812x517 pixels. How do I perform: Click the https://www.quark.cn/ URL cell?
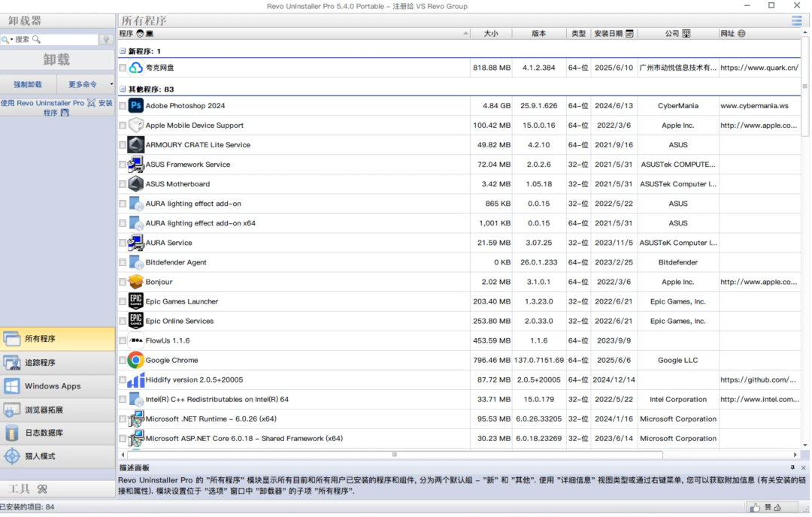pyautogui.click(x=759, y=68)
